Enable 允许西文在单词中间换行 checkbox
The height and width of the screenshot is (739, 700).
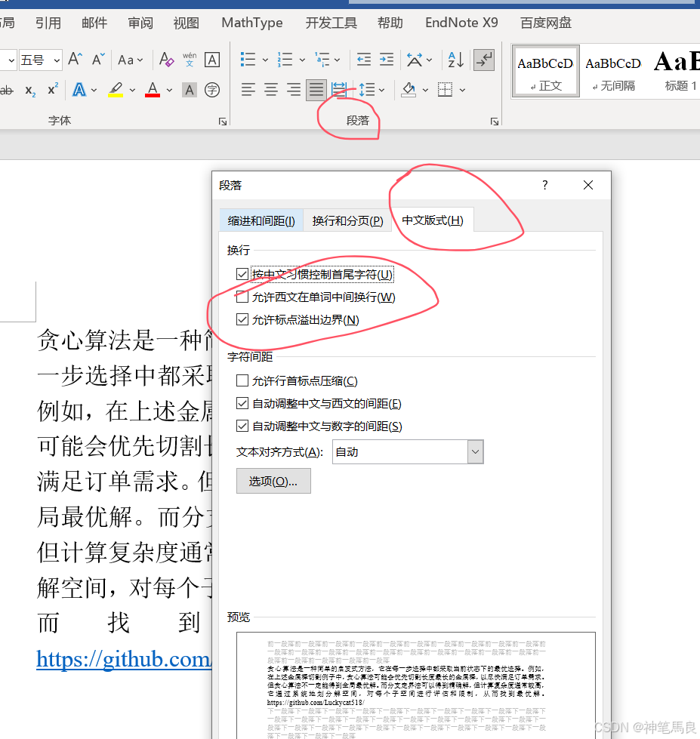(242, 297)
